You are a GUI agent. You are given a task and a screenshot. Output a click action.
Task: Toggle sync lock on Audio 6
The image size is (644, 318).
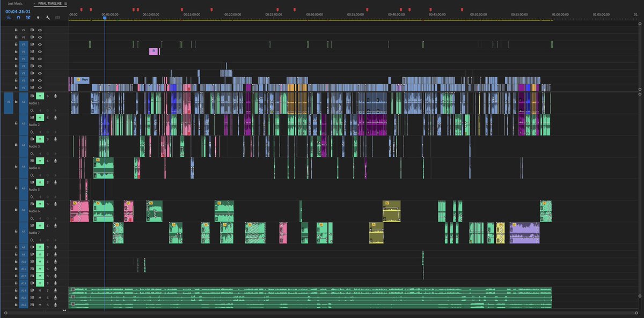32,203
